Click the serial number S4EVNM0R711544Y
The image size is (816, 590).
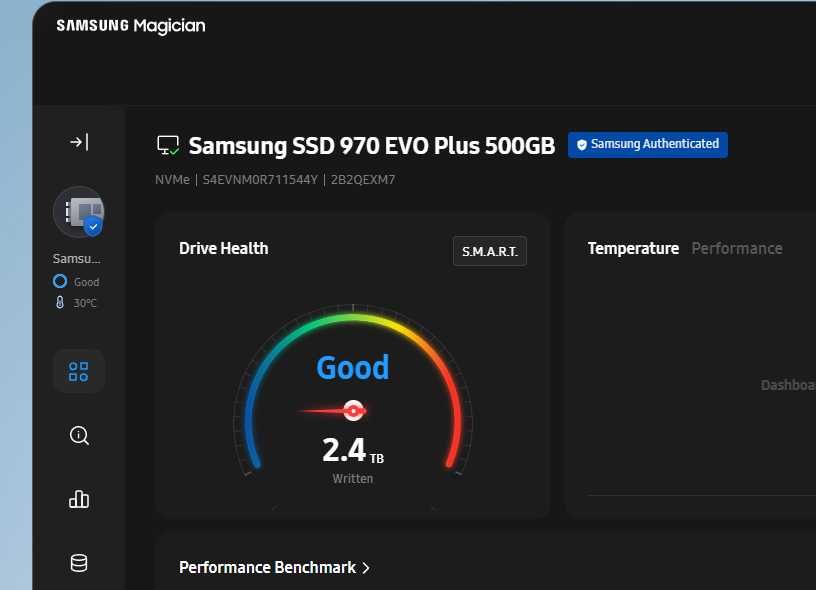(260, 180)
